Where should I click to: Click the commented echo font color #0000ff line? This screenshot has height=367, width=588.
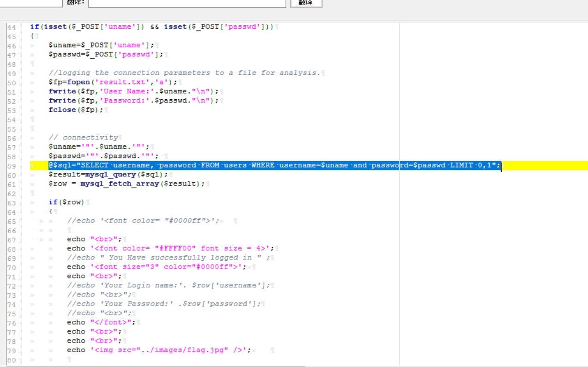[x=143, y=221]
